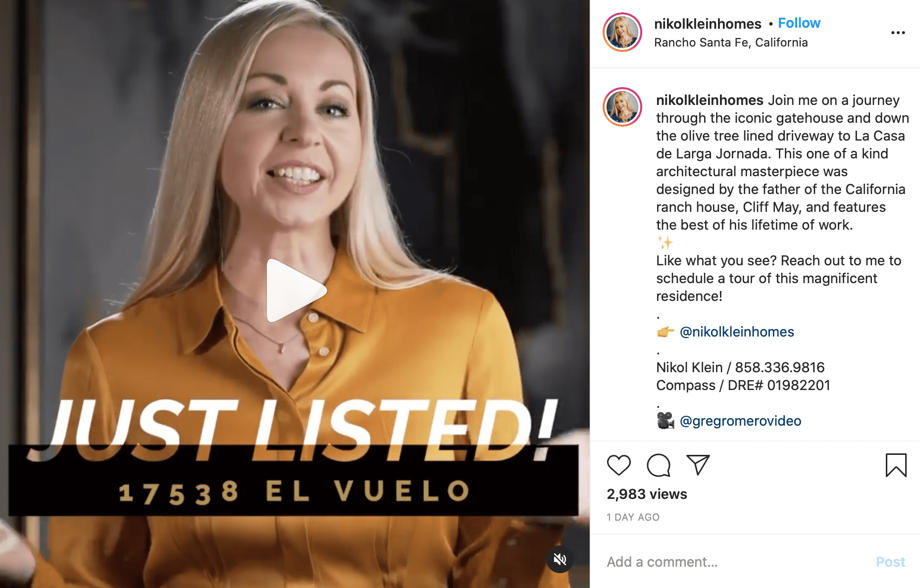Image resolution: width=920 pixels, height=588 pixels.
Task: Open the 1 DAY AGO timestamp link
Action: tap(633, 517)
